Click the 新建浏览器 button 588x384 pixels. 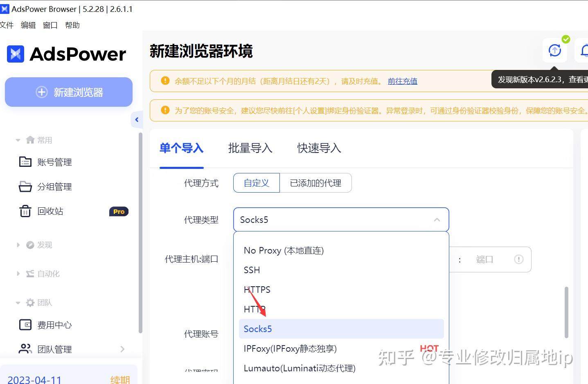68,92
